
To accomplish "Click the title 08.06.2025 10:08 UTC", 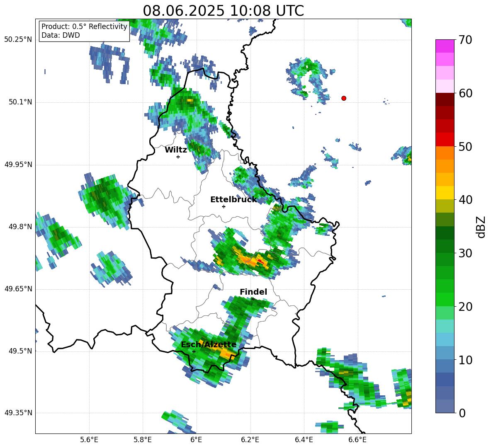I will 223,11.
